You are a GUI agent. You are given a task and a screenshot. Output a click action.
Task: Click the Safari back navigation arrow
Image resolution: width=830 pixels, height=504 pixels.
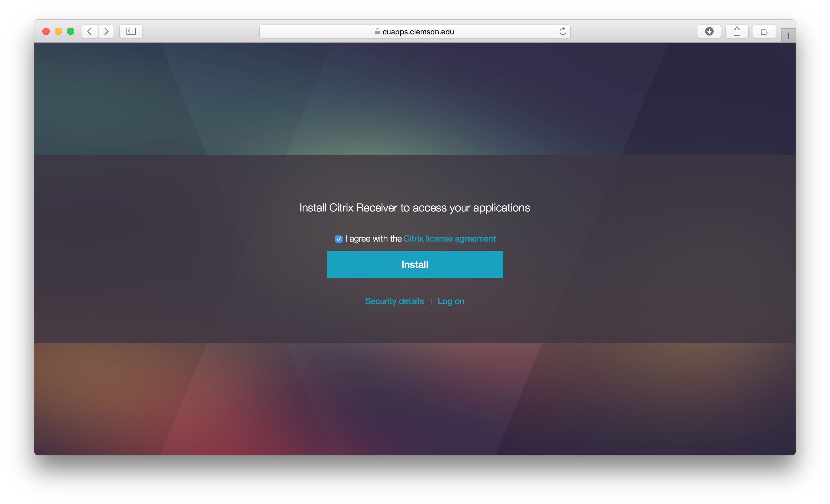[x=90, y=31]
